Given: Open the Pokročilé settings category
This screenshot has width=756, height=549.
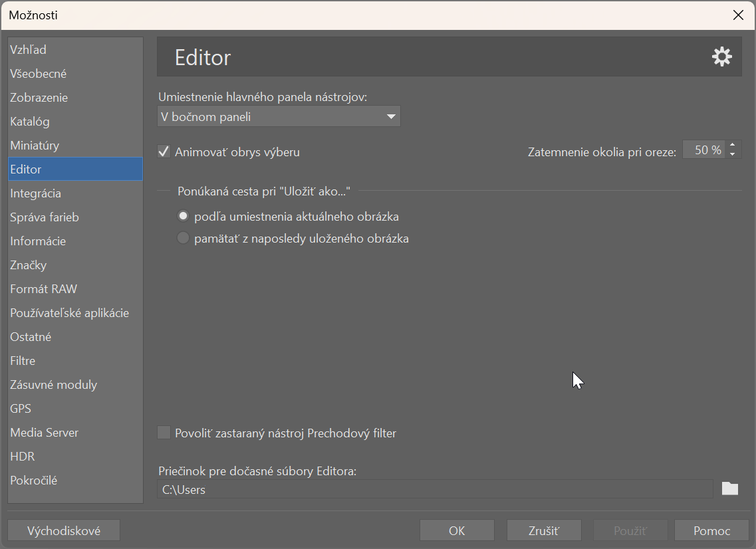Looking at the screenshot, I should pos(75,481).
